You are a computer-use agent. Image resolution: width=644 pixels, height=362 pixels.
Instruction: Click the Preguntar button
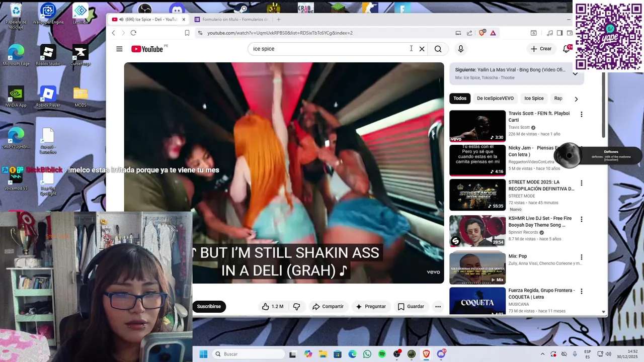coord(371,306)
